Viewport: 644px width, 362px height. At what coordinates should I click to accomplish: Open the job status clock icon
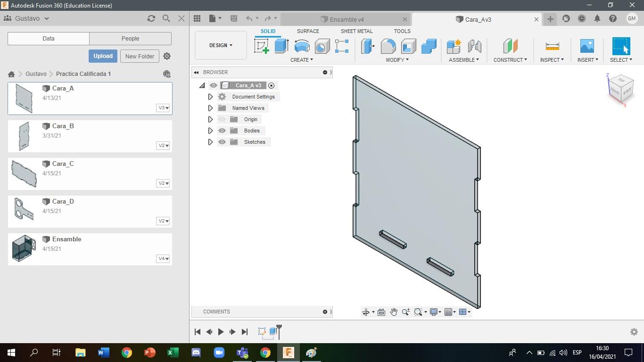[582, 18]
